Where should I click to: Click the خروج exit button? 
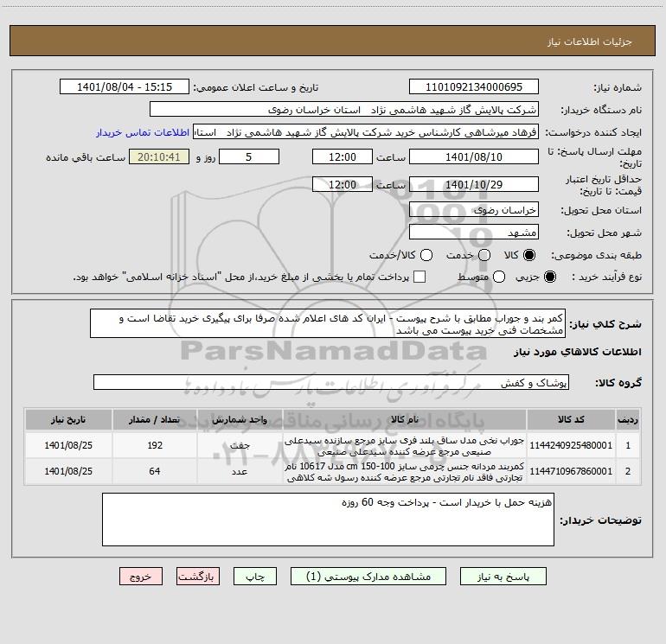(x=141, y=576)
